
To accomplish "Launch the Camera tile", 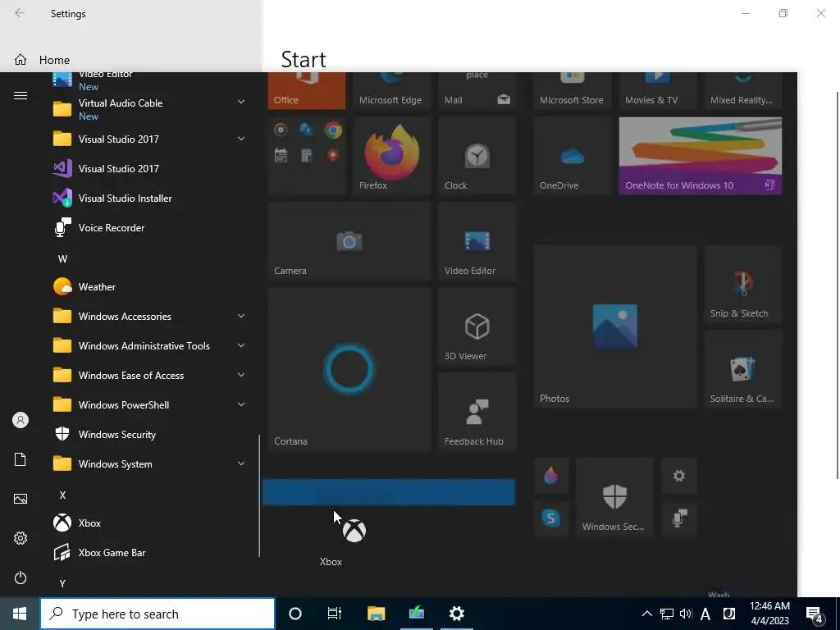I will tap(349, 241).
